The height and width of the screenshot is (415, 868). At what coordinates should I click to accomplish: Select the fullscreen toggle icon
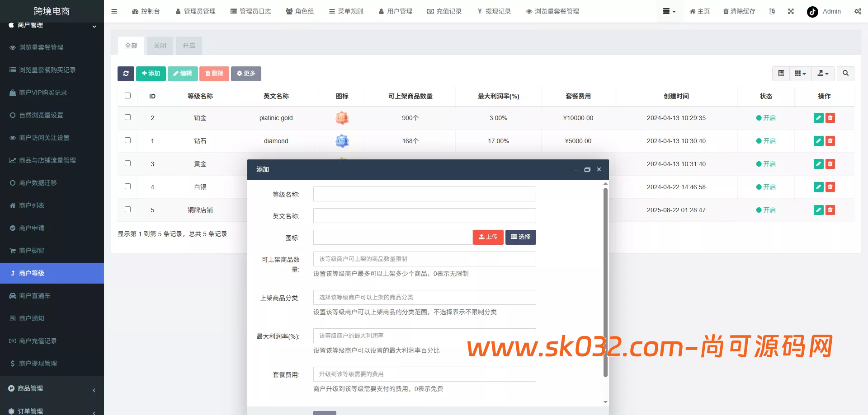[790, 11]
